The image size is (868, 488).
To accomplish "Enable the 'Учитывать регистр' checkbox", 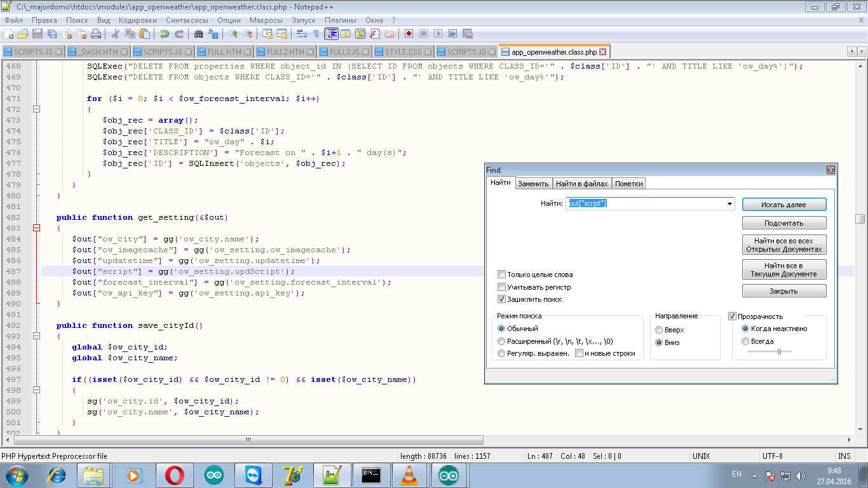I will coord(502,287).
